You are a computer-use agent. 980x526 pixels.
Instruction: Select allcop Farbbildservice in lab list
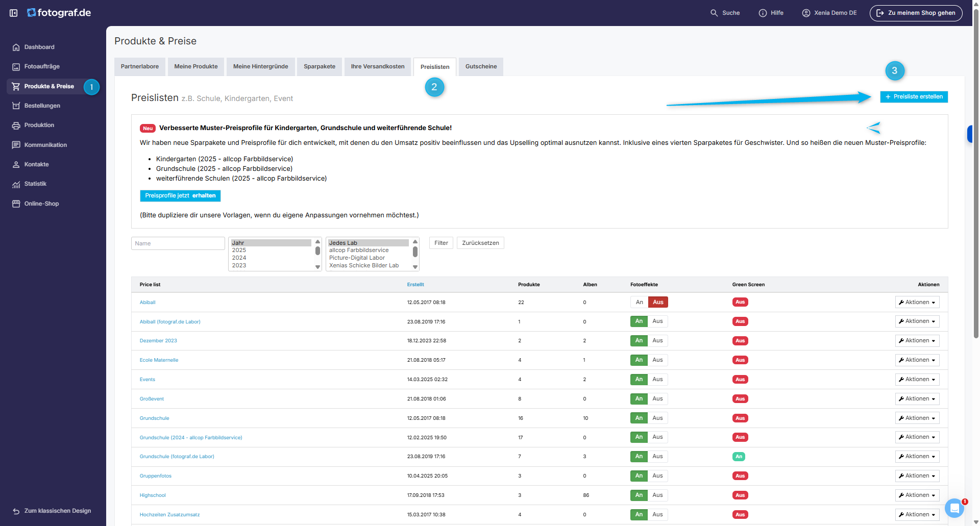(368, 251)
